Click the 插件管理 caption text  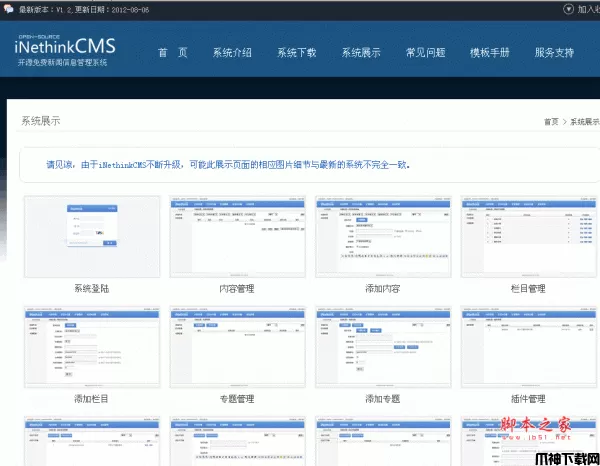tap(528, 399)
